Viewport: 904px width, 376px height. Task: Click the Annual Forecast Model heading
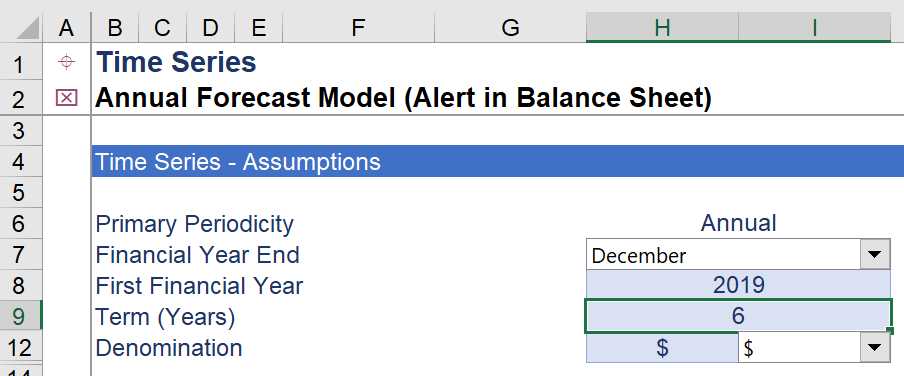404,98
